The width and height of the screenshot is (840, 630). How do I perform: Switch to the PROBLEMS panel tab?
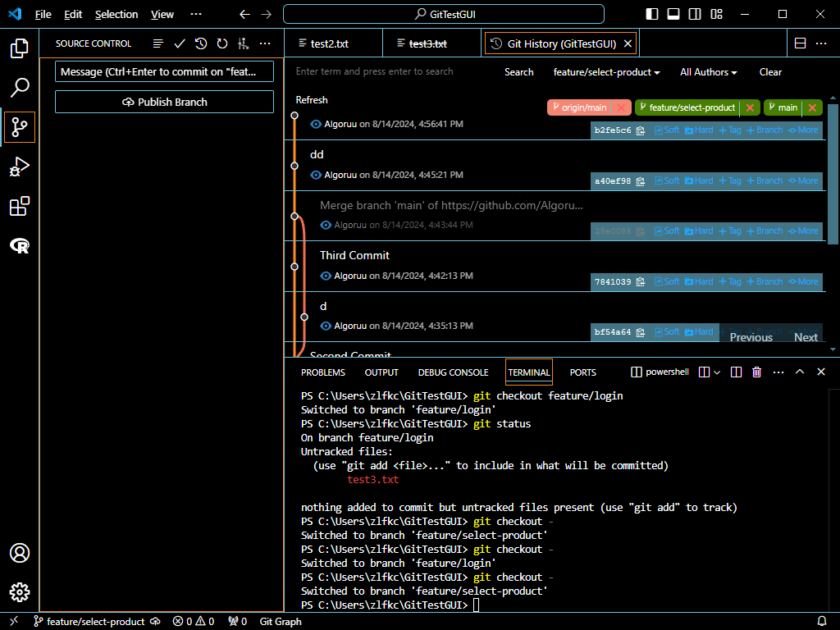[x=323, y=372]
